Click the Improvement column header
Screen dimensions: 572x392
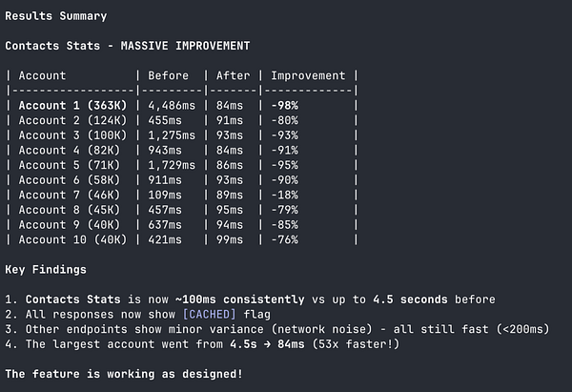pyautogui.click(x=310, y=75)
